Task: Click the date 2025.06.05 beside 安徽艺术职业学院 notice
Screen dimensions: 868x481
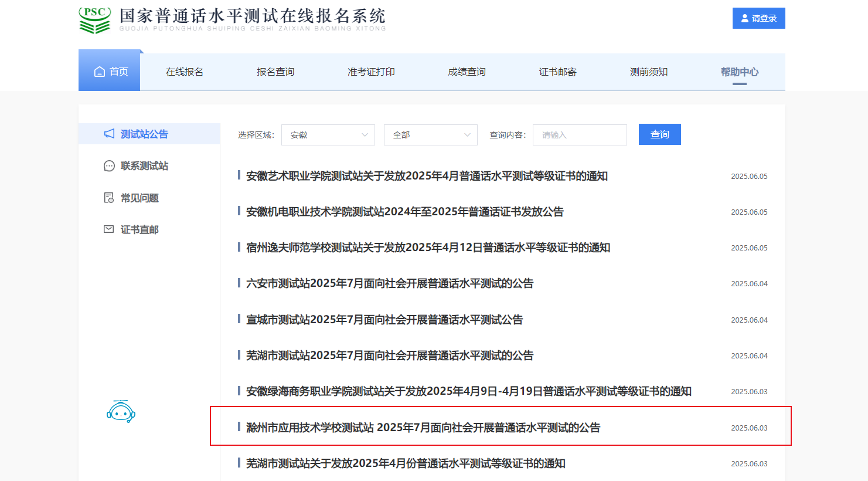Action: (x=749, y=176)
